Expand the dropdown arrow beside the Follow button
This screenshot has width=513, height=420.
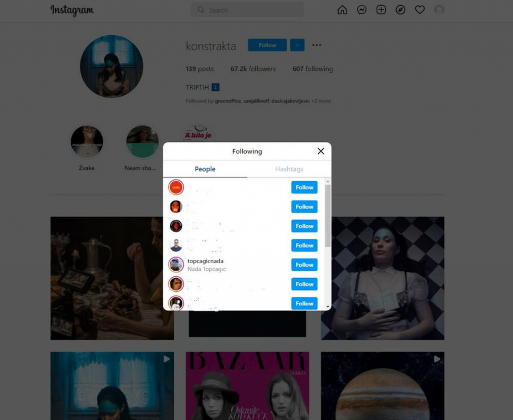(296, 45)
